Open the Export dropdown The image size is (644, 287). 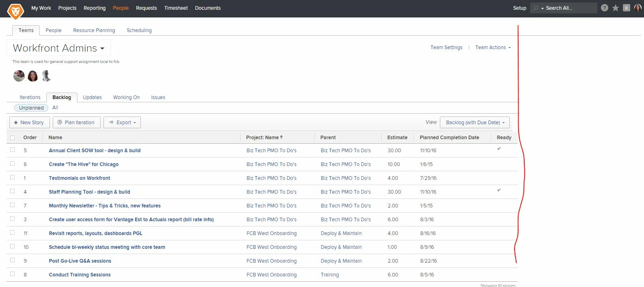(122, 123)
